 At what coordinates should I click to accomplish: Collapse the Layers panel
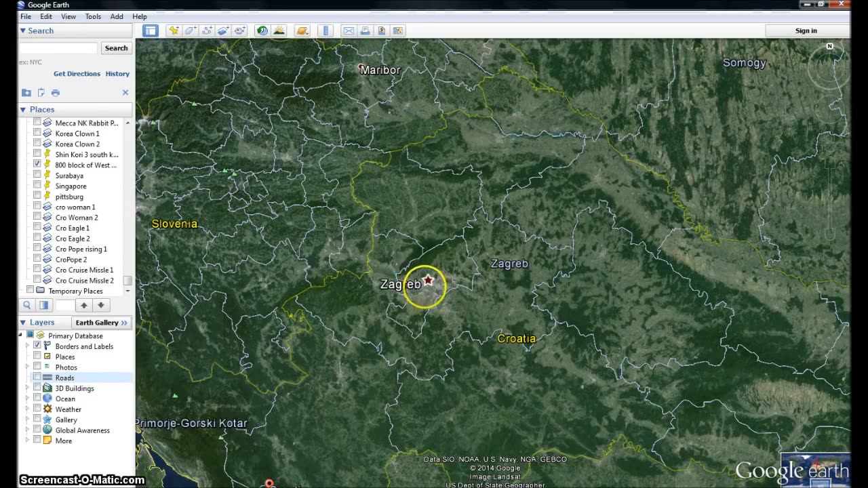(22, 323)
